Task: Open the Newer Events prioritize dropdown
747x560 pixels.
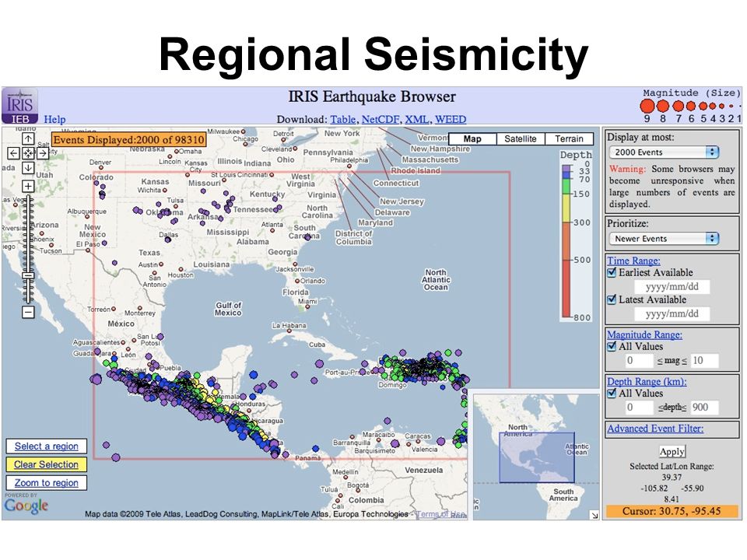Action: (x=664, y=239)
